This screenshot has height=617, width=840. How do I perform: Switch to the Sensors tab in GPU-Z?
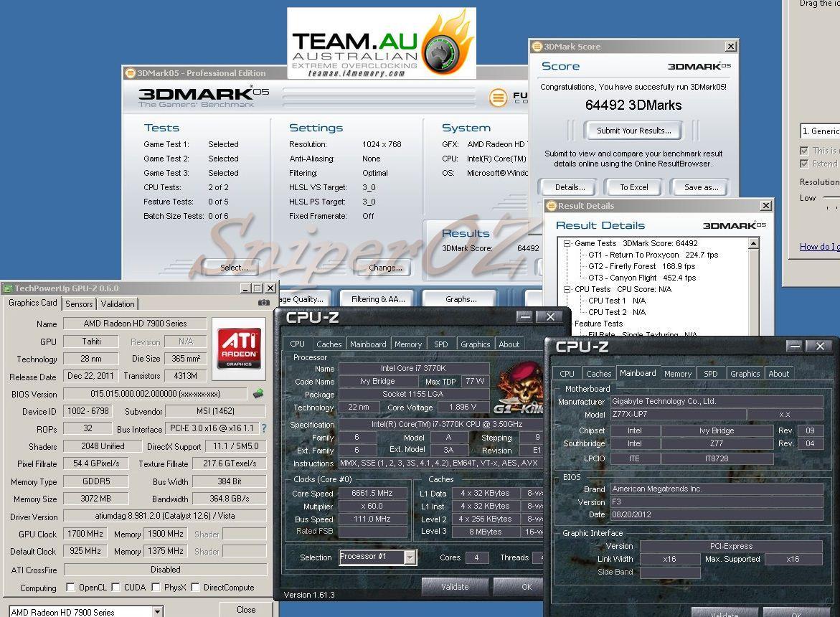pyautogui.click(x=79, y=303)
